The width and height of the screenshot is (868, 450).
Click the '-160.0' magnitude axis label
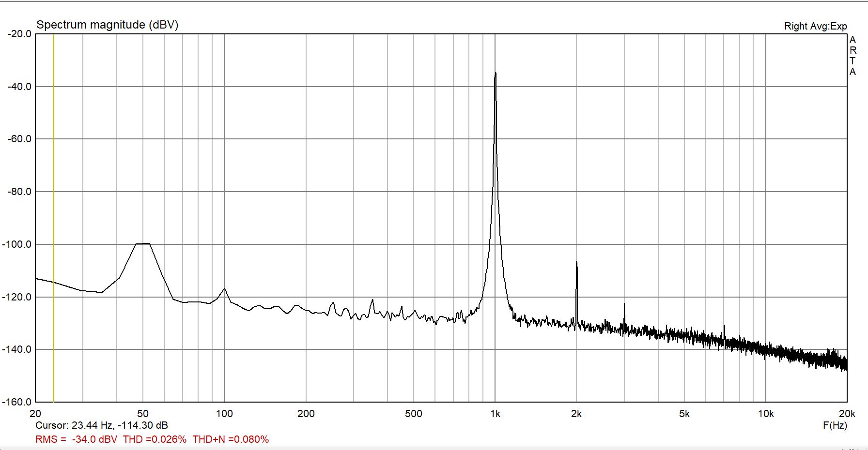pos(17,402)
